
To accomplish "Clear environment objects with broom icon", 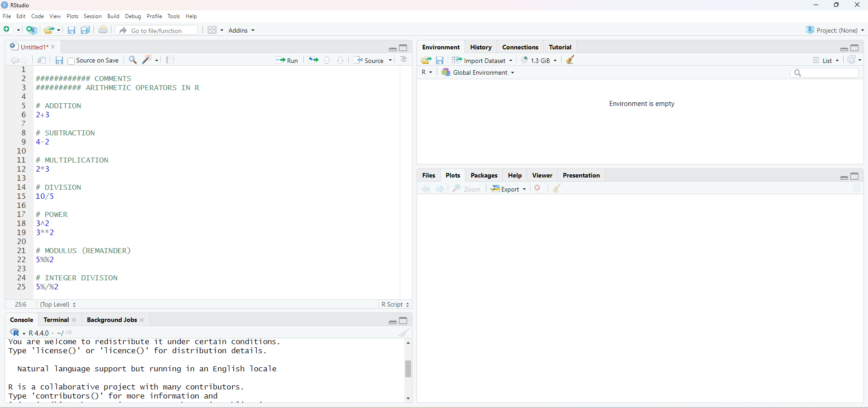I will click(571, 60).
